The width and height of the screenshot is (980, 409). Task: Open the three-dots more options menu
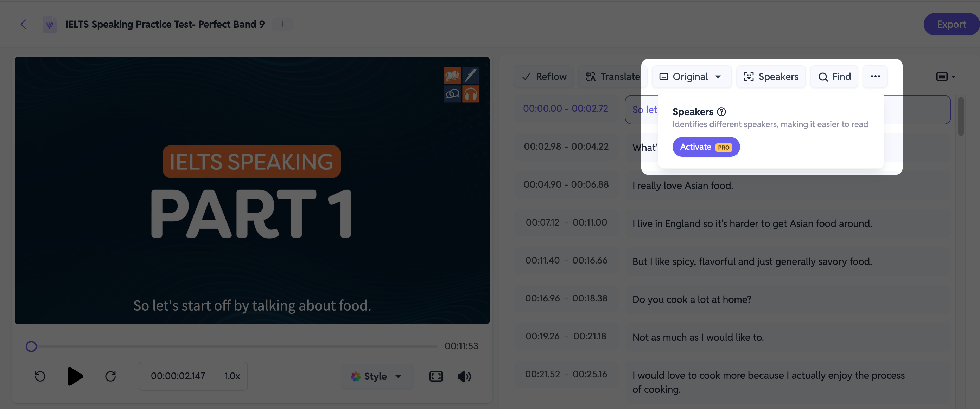875,76
